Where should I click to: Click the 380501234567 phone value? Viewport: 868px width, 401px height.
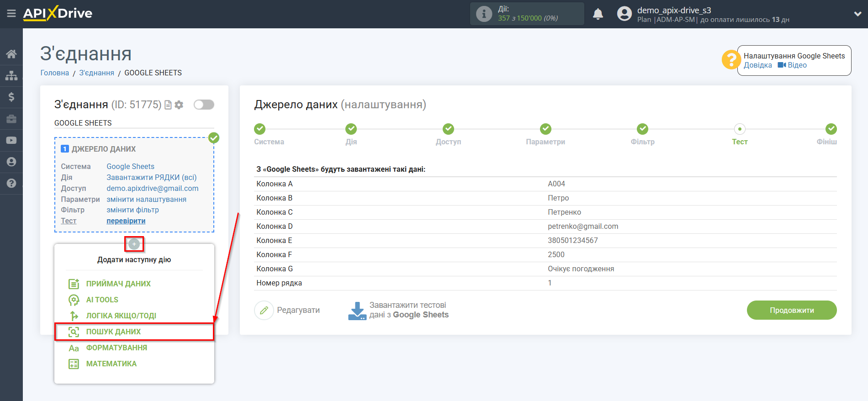click(573, 240)
